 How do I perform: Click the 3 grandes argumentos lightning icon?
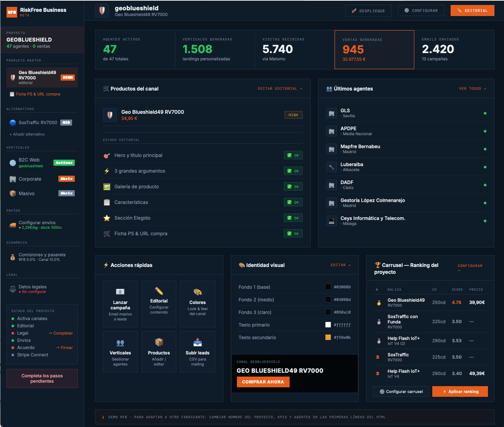(107, 171)
